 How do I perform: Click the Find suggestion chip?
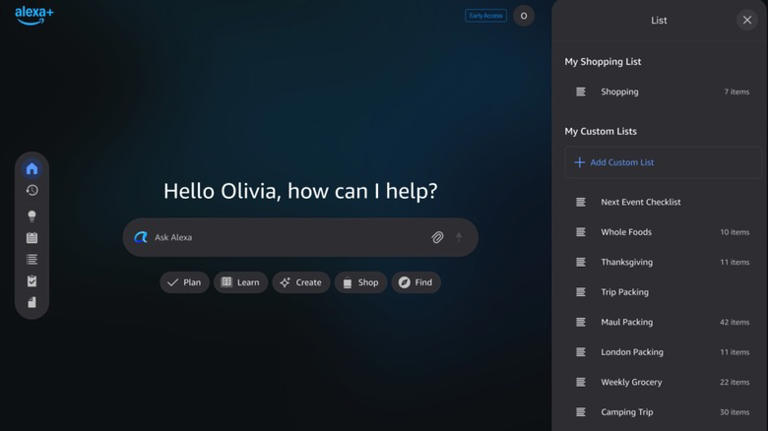pyautogui.click(x=416, y=283)
